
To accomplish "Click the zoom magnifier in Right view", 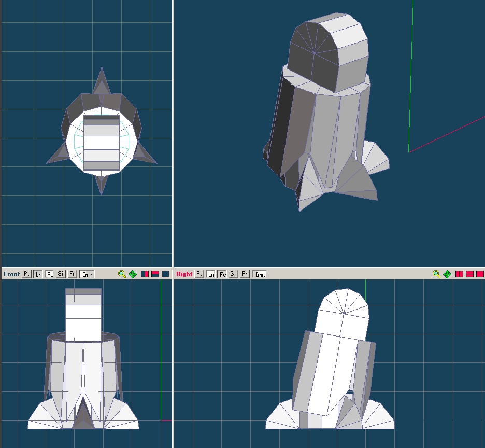I will click(x=437, y=274).
